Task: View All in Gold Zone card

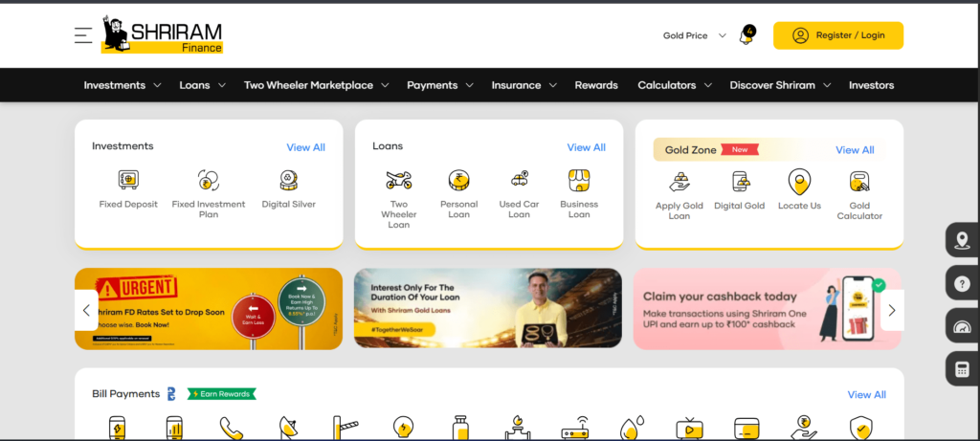Action: coord(855,150)
